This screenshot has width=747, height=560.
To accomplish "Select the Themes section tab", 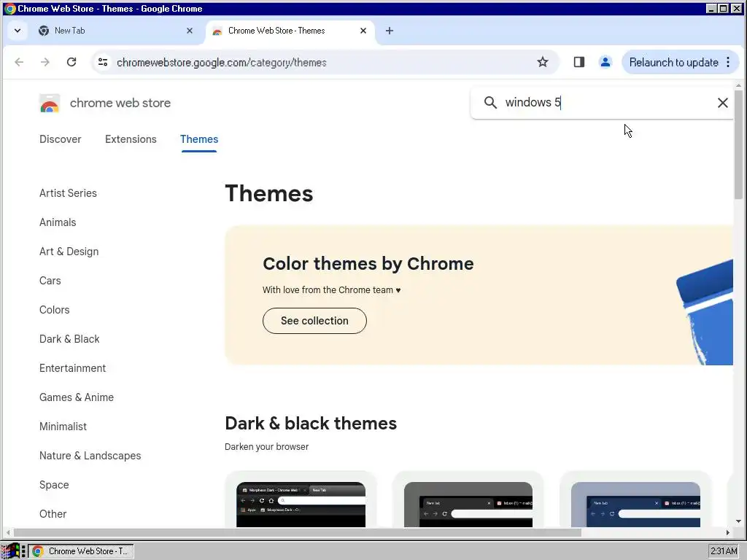I will pos(199,139).
